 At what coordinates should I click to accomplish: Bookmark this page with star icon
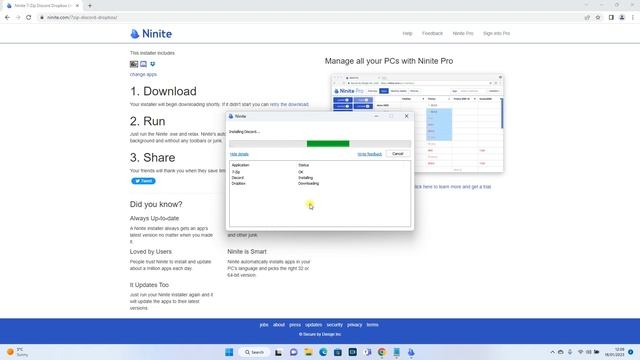point(598,18)
